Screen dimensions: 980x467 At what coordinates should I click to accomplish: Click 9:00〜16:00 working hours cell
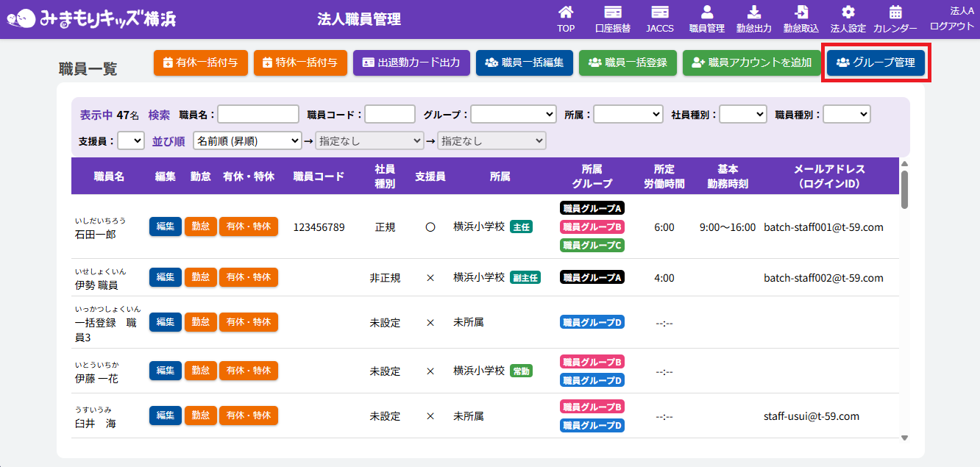point(728,227)
